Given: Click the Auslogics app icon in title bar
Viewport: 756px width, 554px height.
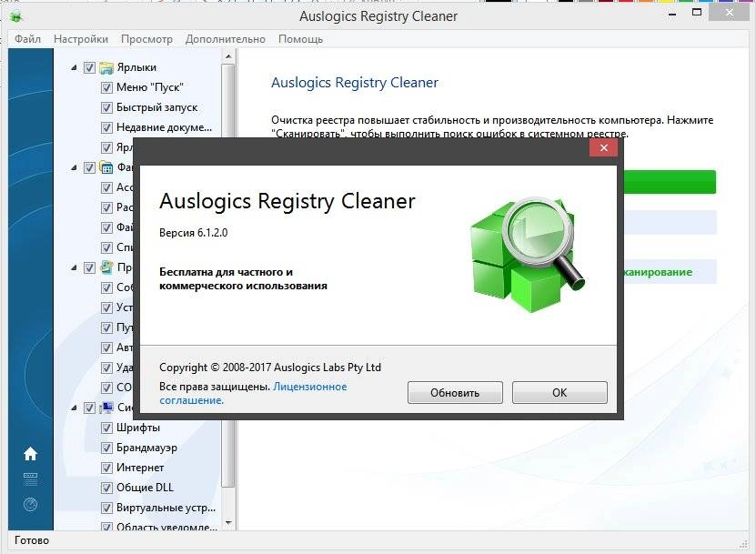Looking at the screenshot, I should (x=16, y=17).
